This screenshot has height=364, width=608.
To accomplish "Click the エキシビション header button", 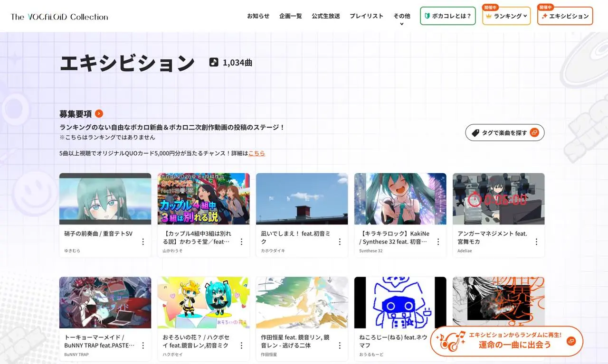I will tap(565, 16).
